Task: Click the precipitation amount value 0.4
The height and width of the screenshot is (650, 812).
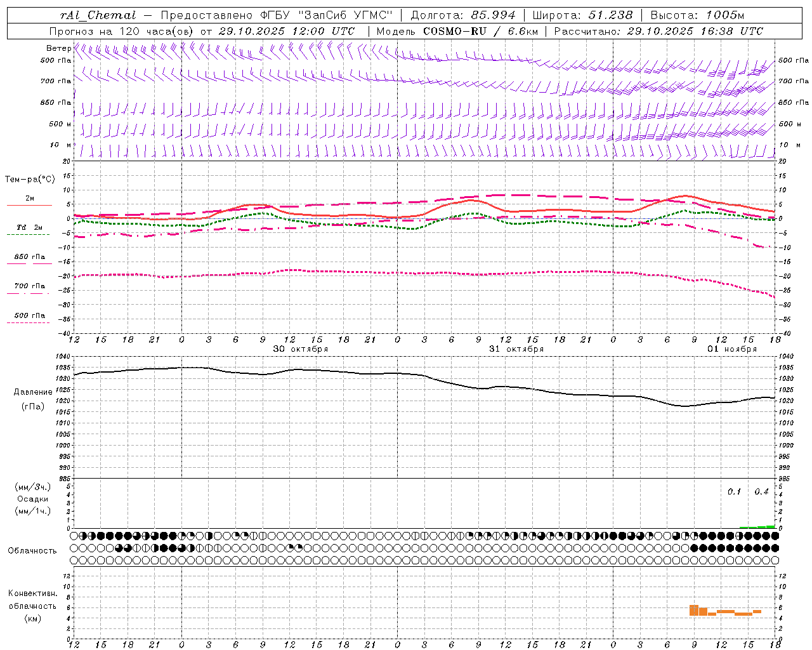Action: 761,492
